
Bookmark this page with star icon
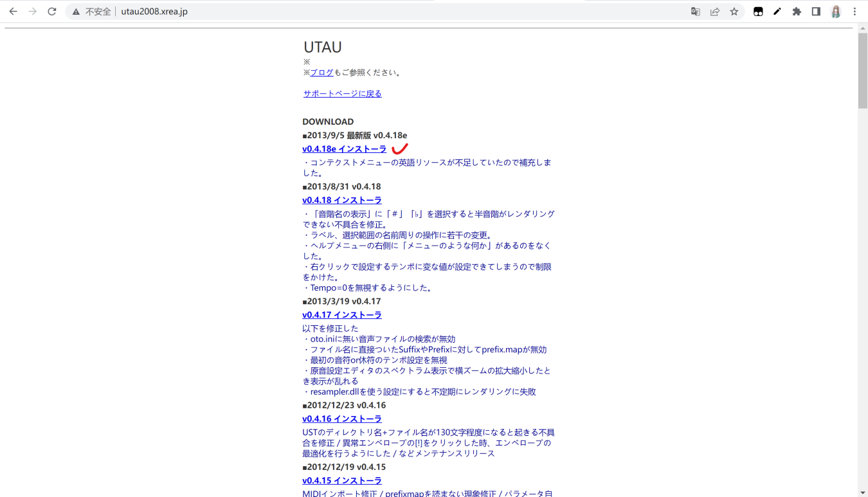point(734,12)
